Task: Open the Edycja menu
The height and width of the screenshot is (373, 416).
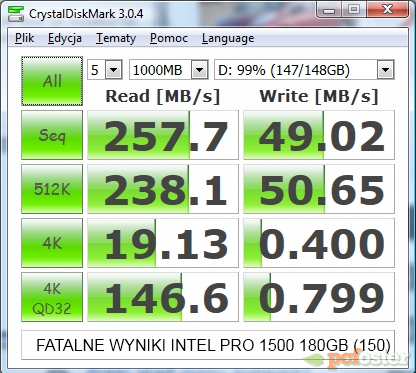Action: (65, 38)
